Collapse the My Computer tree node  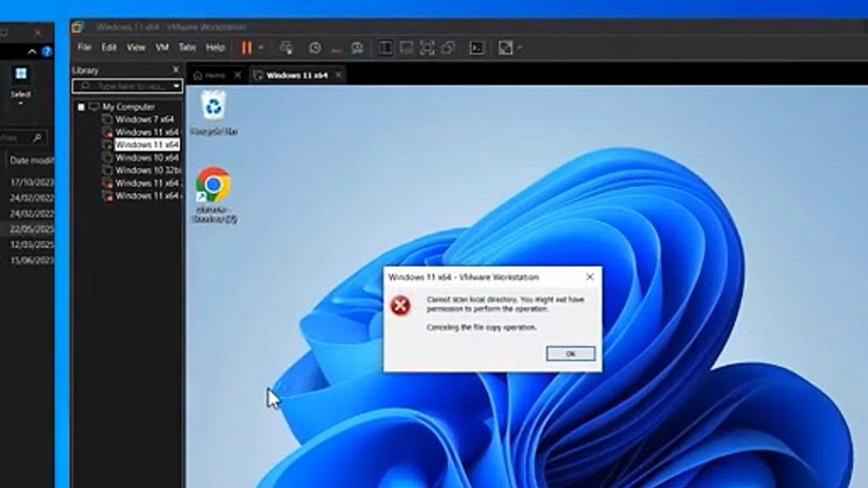pyautogui.click(x=81, y=107)
